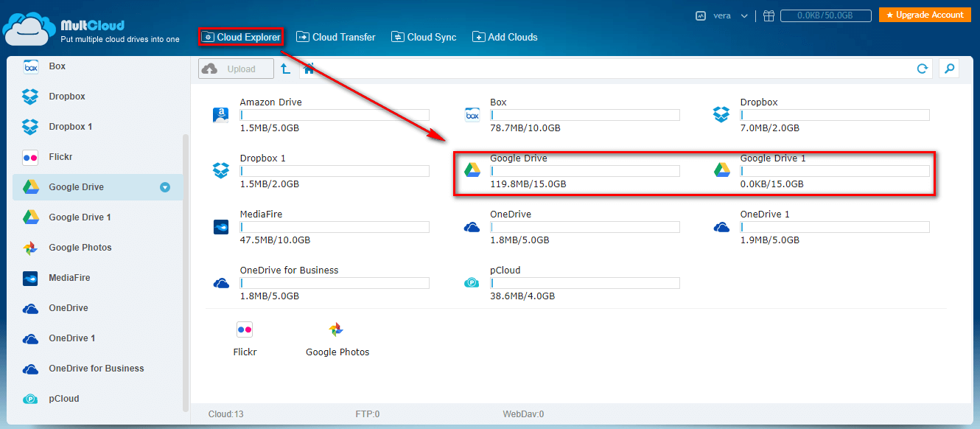The width and height of the screenshot is (980, 429).
Task: Click the pCloud name in main panel
Action: (505, 271)
